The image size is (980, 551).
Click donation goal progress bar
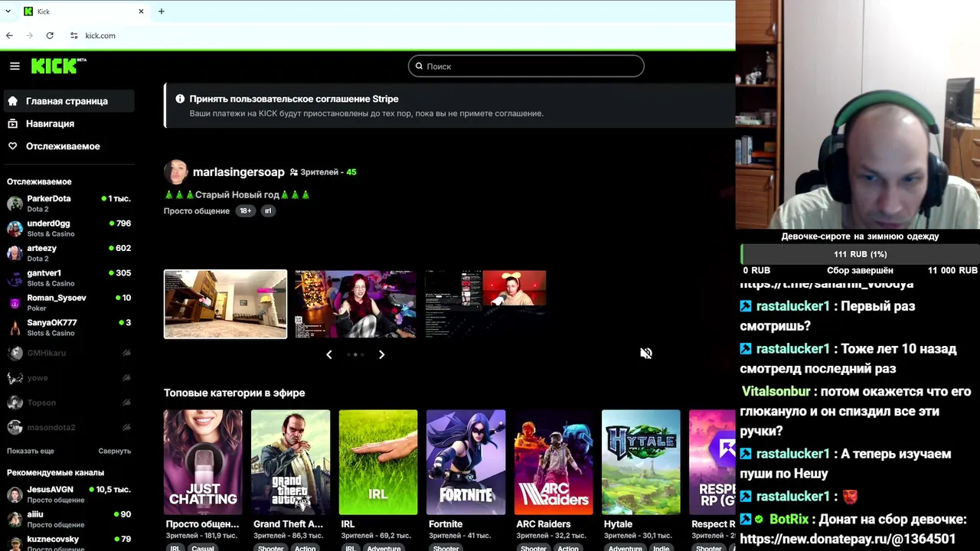click(x=860, y=254)
